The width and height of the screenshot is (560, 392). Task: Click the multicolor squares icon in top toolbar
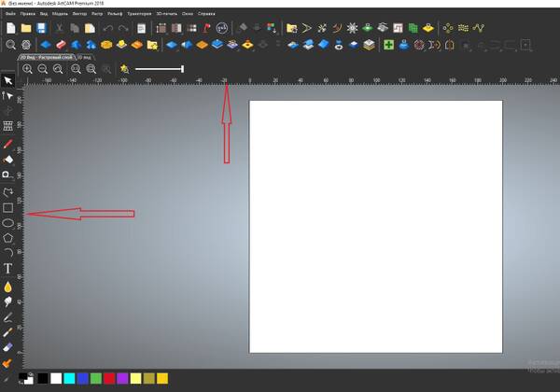(x=272, y=28)
